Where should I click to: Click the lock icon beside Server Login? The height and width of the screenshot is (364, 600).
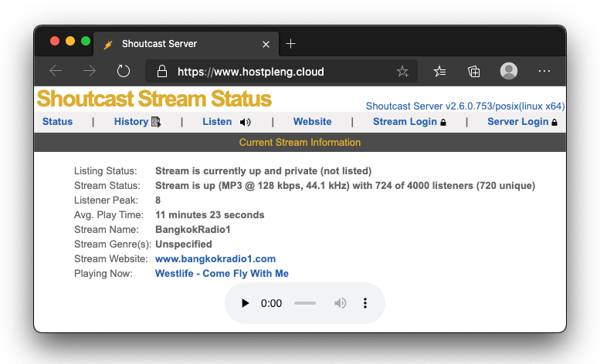point(554,122)
